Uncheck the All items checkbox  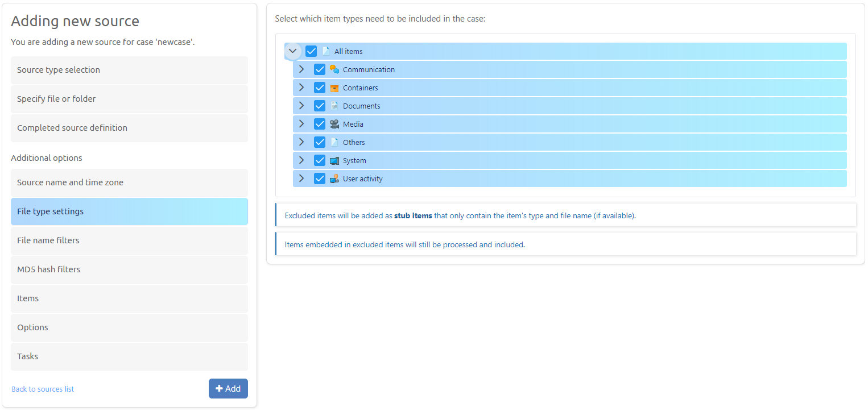(x=311, y=51)
